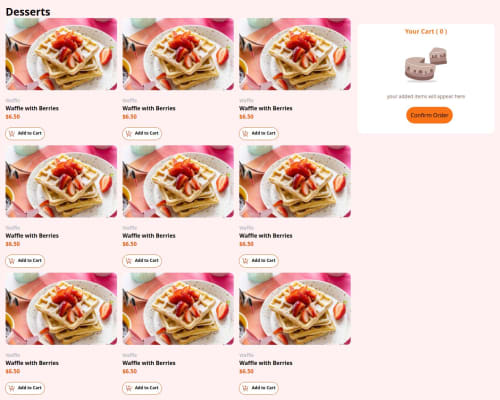Click cart icon on first row's left Add to Cart

click(12, 134)
